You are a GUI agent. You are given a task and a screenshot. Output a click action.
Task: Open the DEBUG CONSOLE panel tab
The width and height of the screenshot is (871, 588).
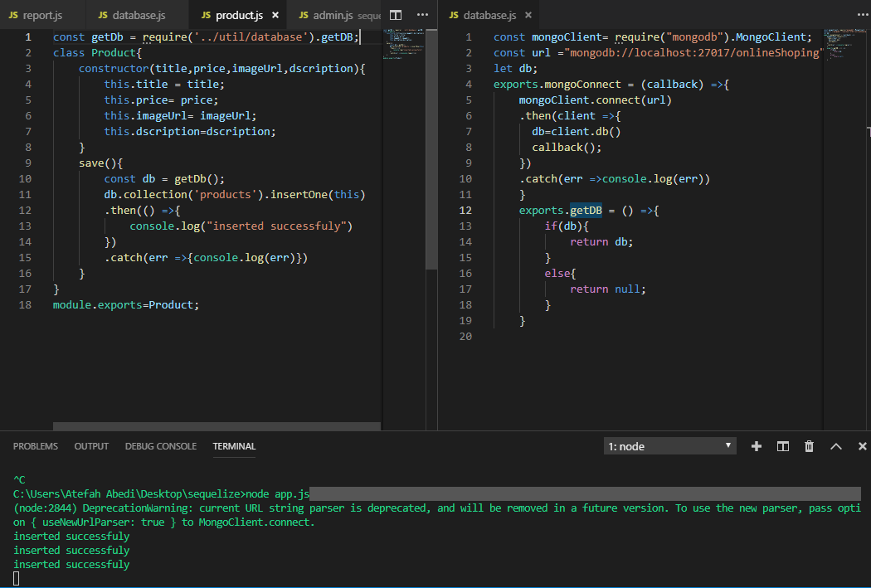point(161,446)
